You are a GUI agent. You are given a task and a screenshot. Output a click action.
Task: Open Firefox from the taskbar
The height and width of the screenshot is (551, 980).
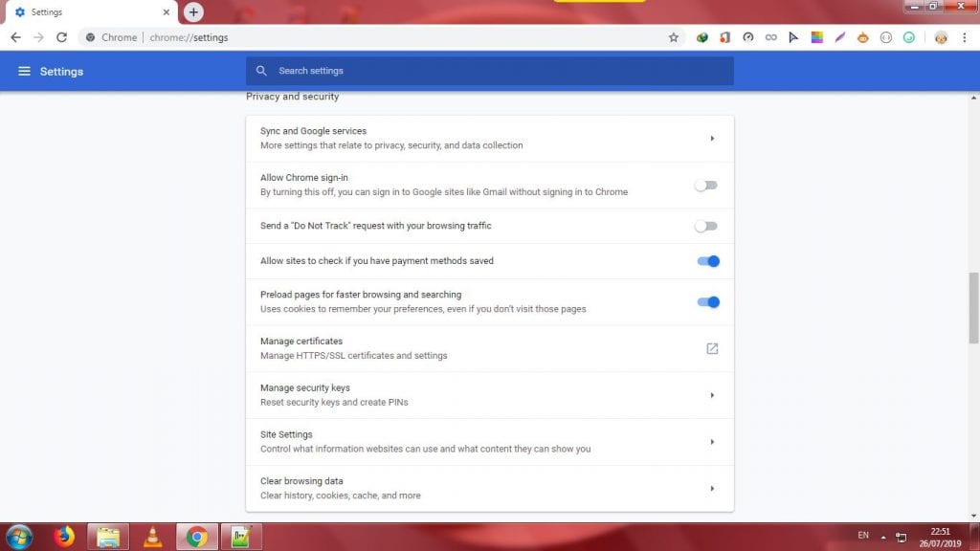pos(65,537)
